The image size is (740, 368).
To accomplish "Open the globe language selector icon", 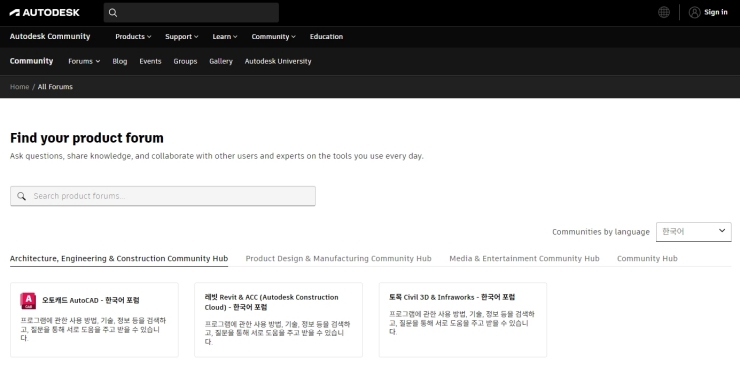I will 664,12.
